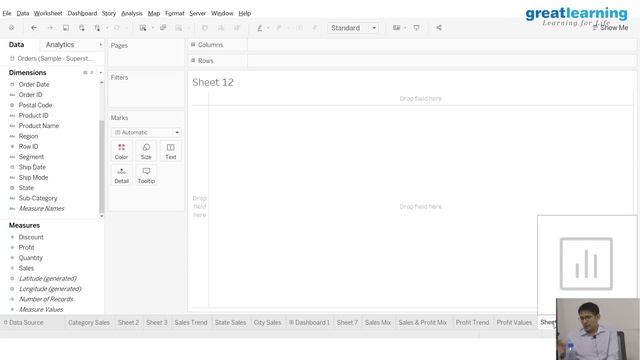Click the Dimensions list scroll-up arrow
Screen dimensions: 640x360
102,82
